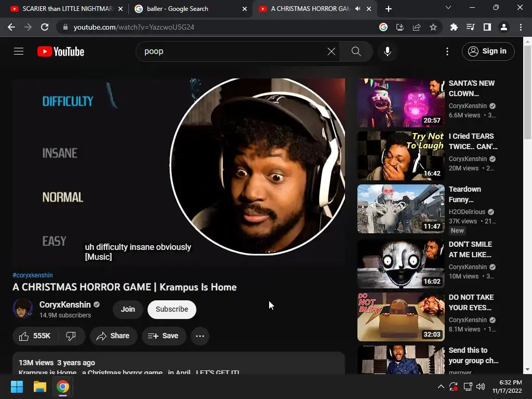Screen dimensions: 532x399
Task: Go back with the browser back arrow
Action: click(11, 27)
